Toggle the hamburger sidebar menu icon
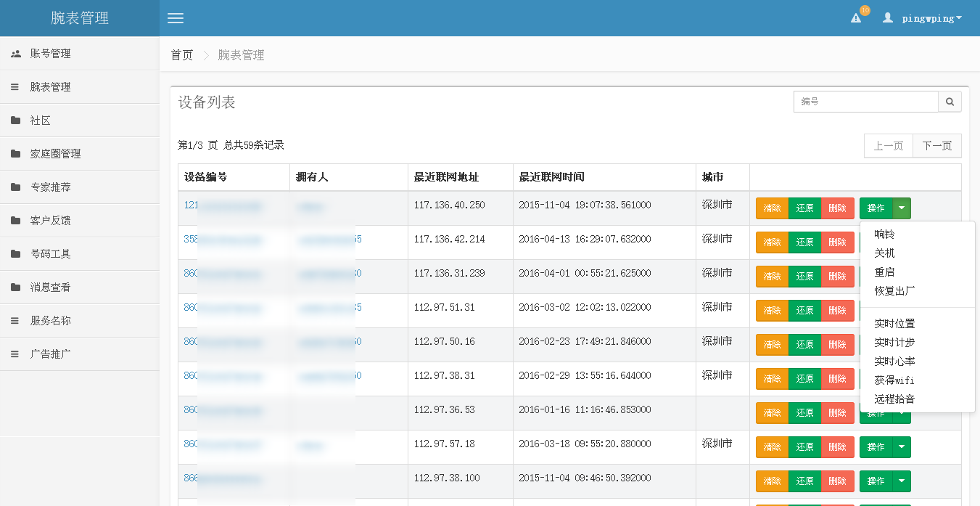The width and height of the screenshot is (980, 506). (x=176, y=18)
